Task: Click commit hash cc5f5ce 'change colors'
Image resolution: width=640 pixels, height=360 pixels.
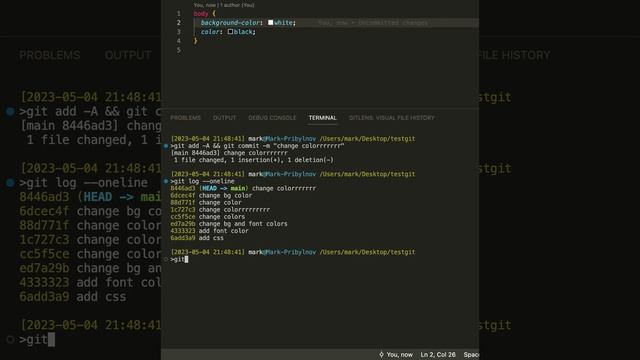Action: pos(183,217)
